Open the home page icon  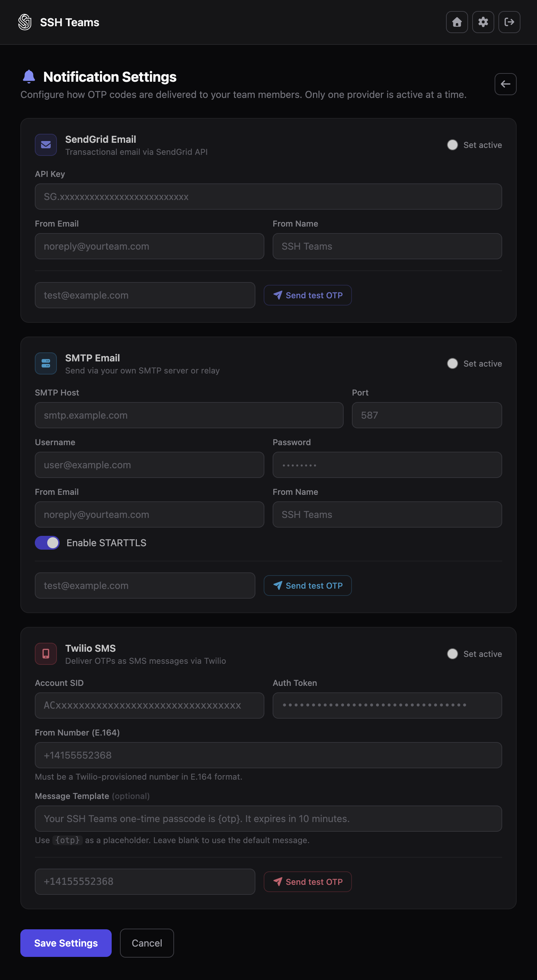457,22
